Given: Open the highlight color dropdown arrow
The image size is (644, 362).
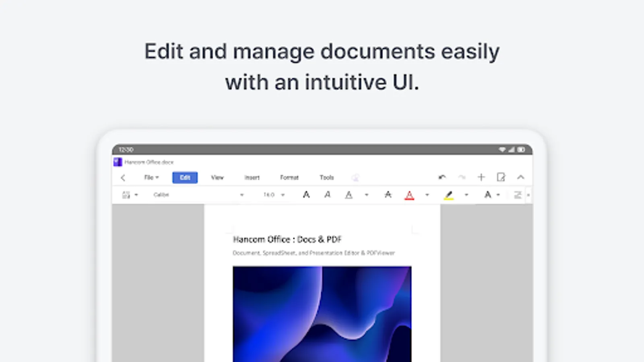Looking at the screenshot, I should click(x=466, y=195).
